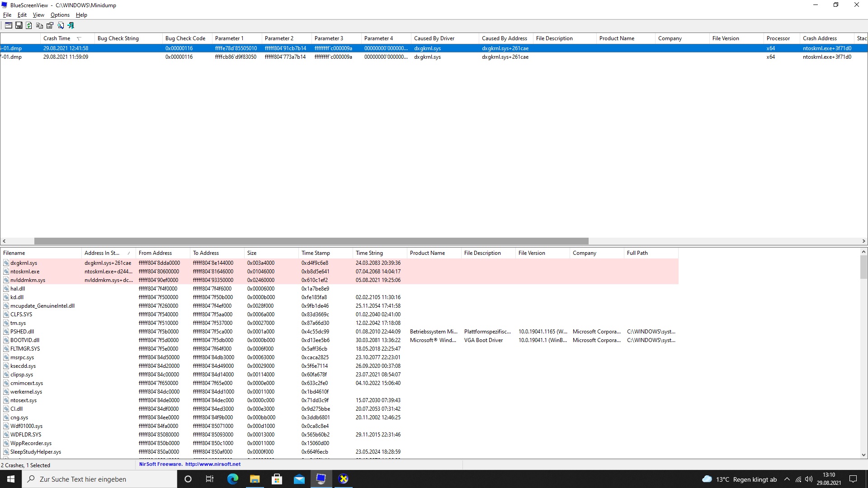Screen dimensions: 868x488
Task: Click the Copy Selected Items icon
Action: point(39,26)
